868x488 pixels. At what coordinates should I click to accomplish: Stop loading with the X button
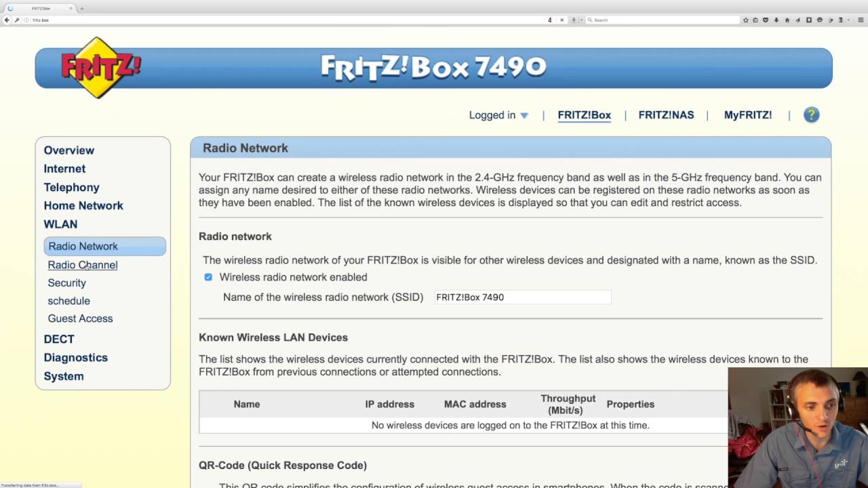point(561,20)
